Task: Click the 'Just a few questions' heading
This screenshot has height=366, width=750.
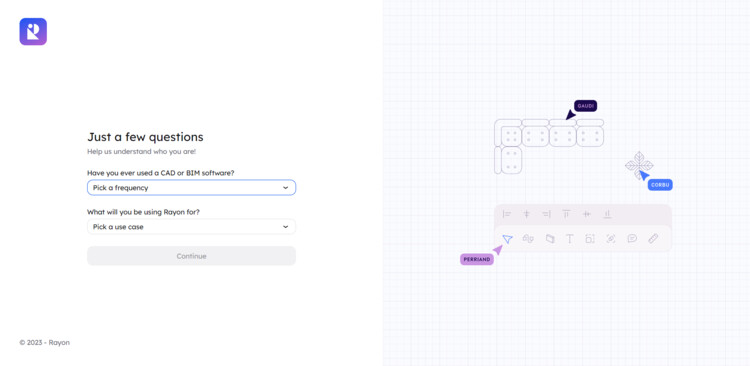Action: click(145, 137)
